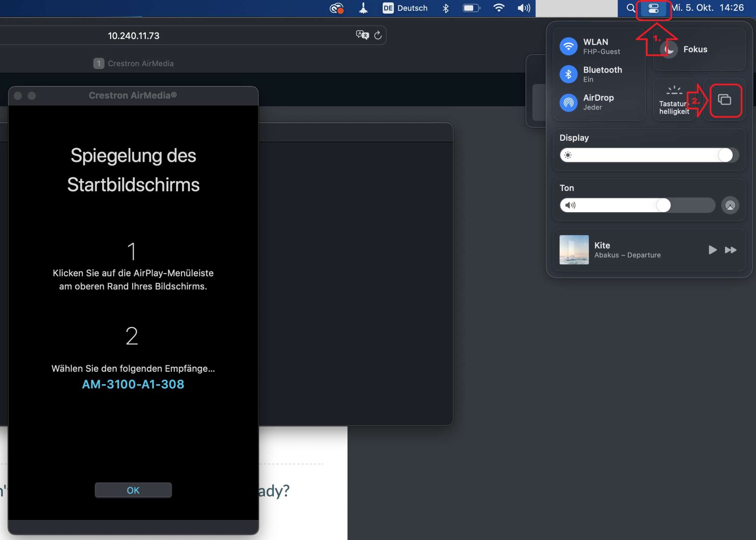Image resolution: width=756 pixels, height=540 pixels.
Task: Open Control Center in the menu bar
Action: [654, 8]
